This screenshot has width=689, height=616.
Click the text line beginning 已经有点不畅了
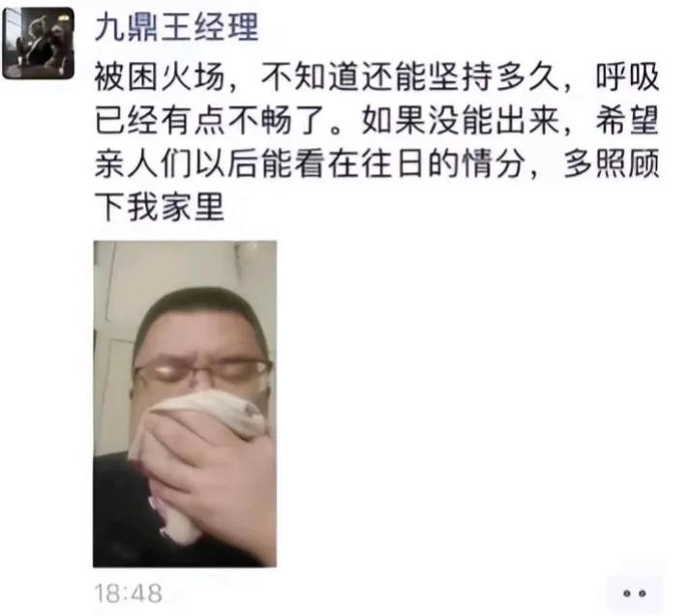[377, 120]
